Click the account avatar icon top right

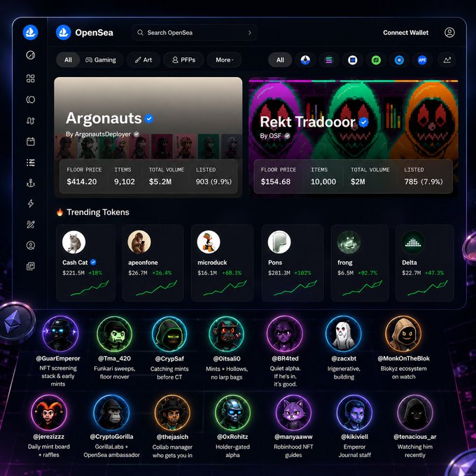pos(449,32)
